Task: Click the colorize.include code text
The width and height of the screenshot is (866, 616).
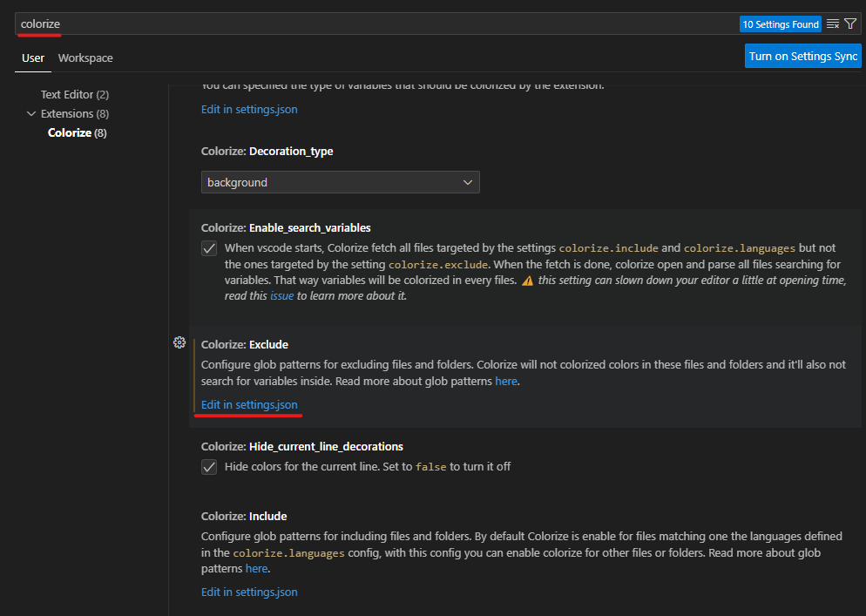Action: (x=609, y=248)
